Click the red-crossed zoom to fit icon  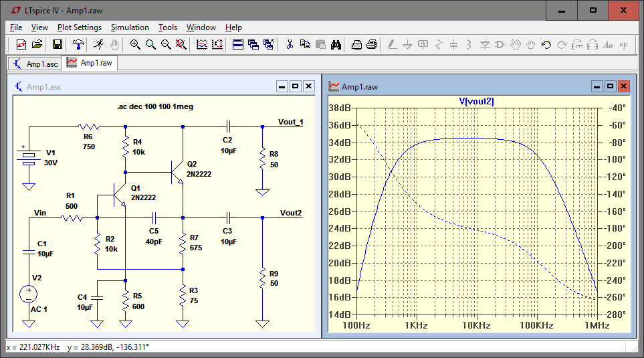click(181, 45)
